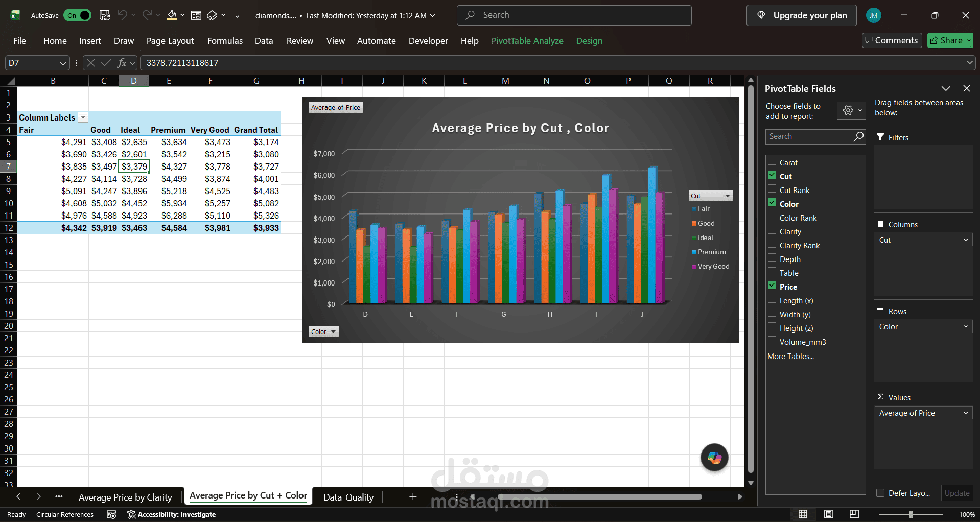Switch to Page Break Preview in status bar
The height and width of the screenshot is (522, 980).
coord(854,514)
